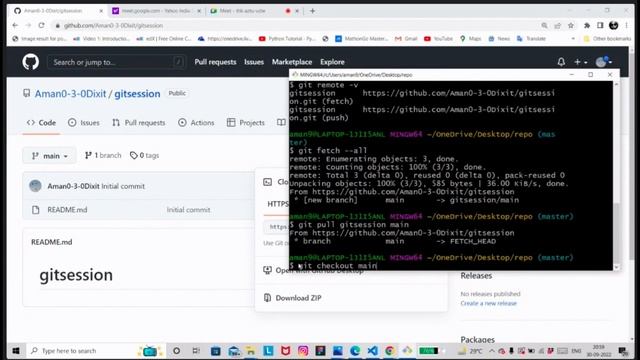Select the Issues repository tab

(84, 122)
